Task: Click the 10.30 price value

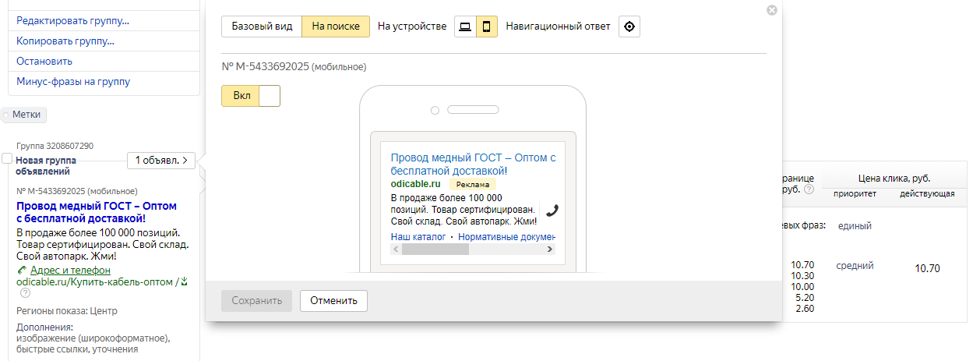Action: (802, 276)
